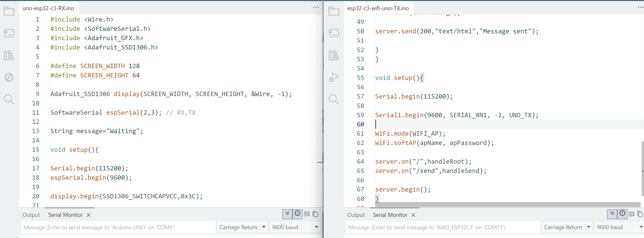Select esp32-c3-wifi-uno-TX.ino editor tab
Viewport: 644px width, 238px height.
pyautogui.click(x=378, y=8)
